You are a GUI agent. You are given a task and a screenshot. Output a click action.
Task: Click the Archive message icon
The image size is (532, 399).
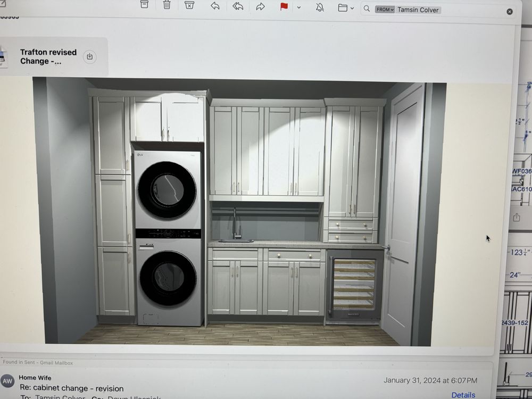pyautogui.click(x=144, y=5)
